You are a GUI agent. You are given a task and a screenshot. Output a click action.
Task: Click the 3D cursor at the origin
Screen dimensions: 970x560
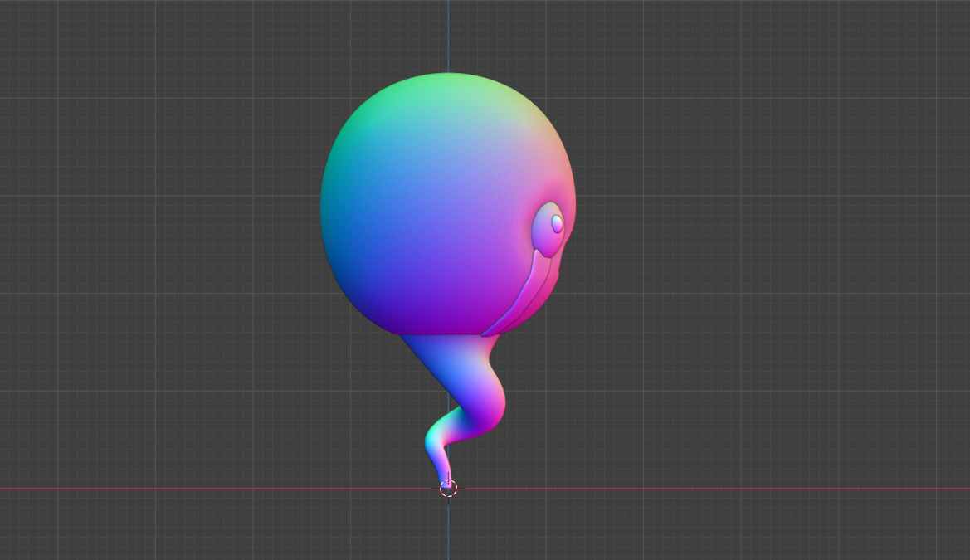point(449,488)
